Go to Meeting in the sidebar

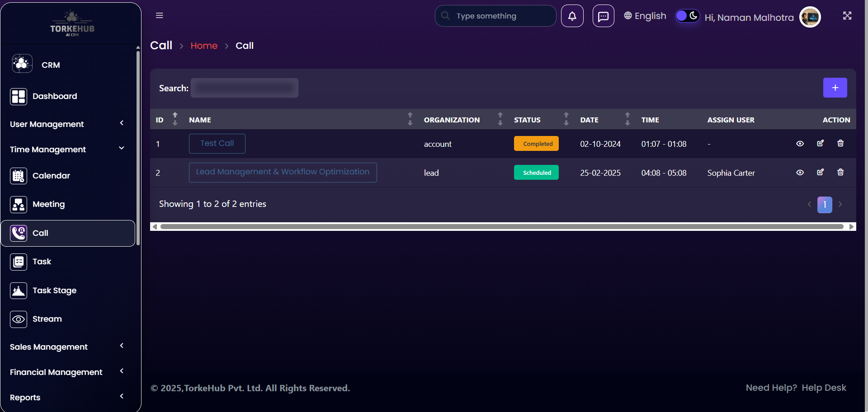[x=48, y=204]
